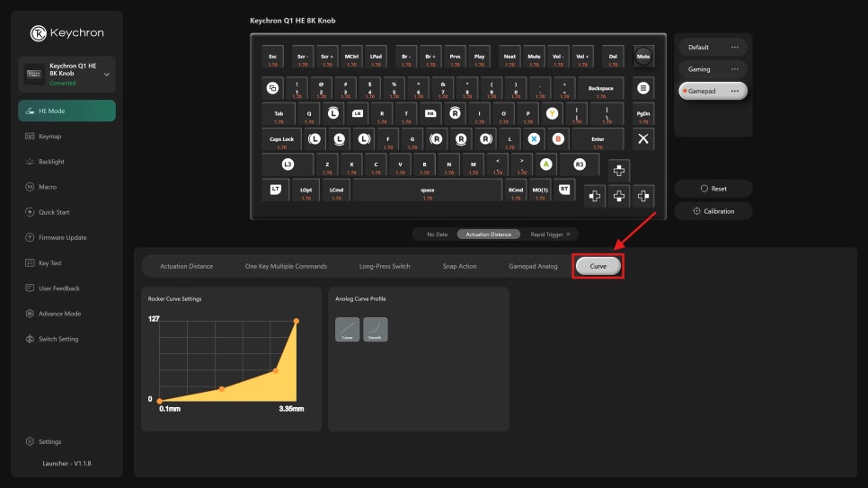Image resolution: width=868 pixels, height=488 pixels.
Task: Open the Long-Press Switch tab
Action: click(385, 266)
